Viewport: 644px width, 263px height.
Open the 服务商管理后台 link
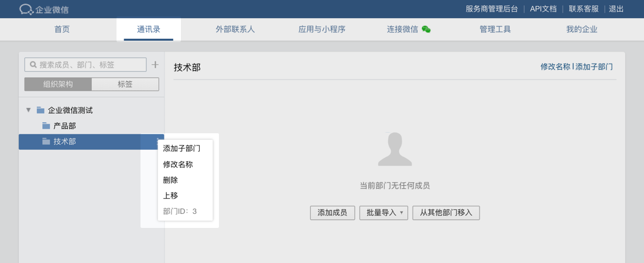point(492,9)
